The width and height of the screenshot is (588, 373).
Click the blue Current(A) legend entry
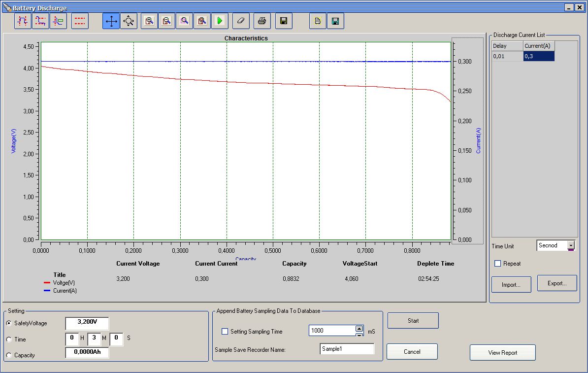click(60, 291)
